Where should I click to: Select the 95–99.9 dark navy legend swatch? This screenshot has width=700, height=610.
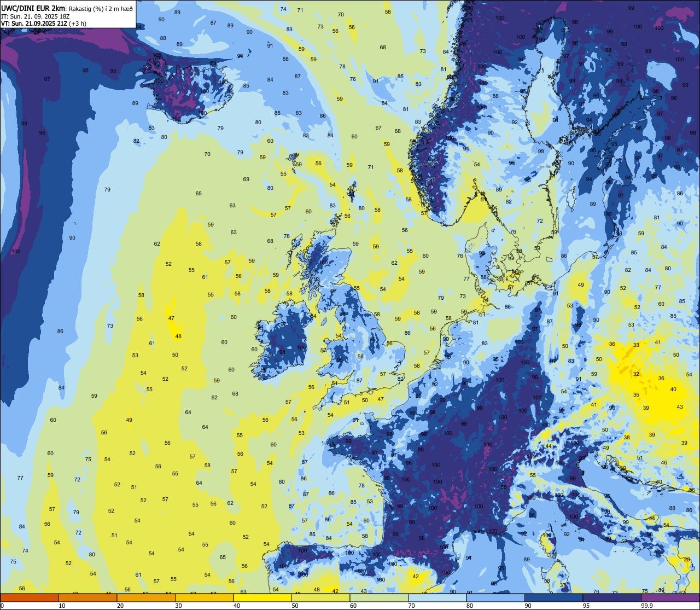[x=612, y=598]
